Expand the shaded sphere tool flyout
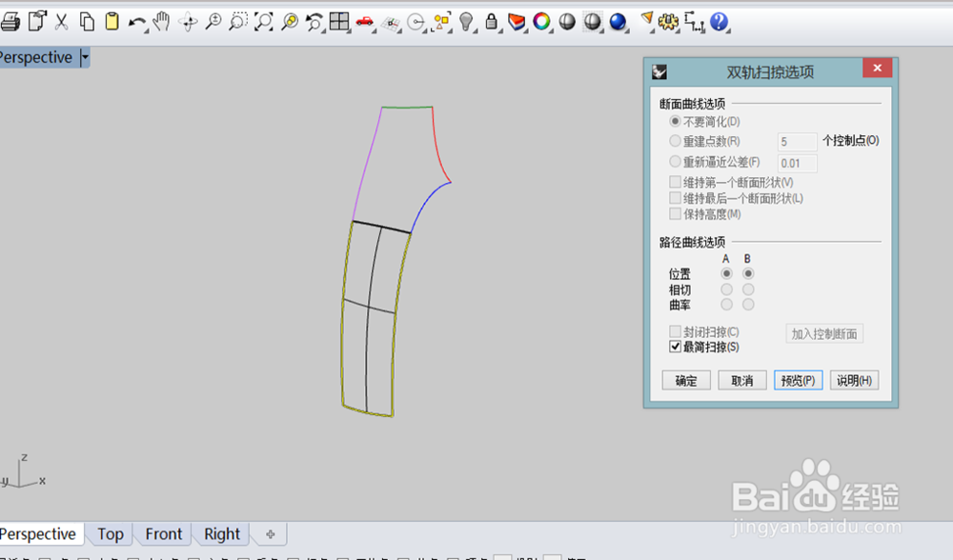953x560 pixels. point(601,31)
